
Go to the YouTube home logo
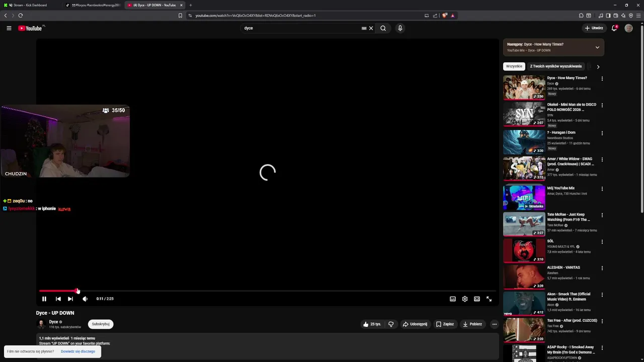pos(30,28)
